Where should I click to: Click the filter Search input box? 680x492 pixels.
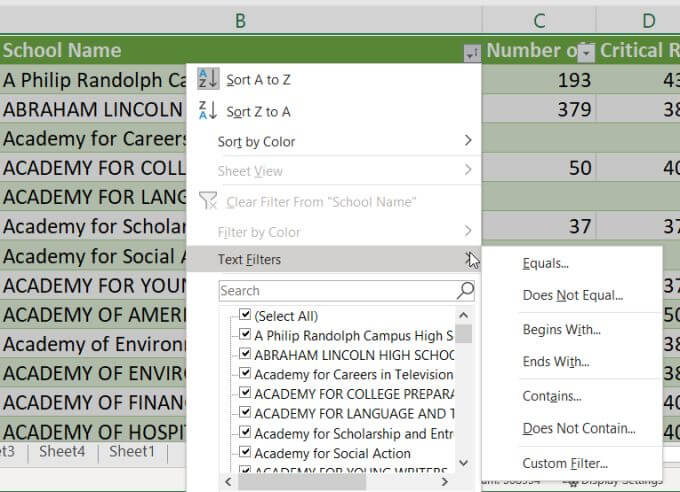pos(335,291)
